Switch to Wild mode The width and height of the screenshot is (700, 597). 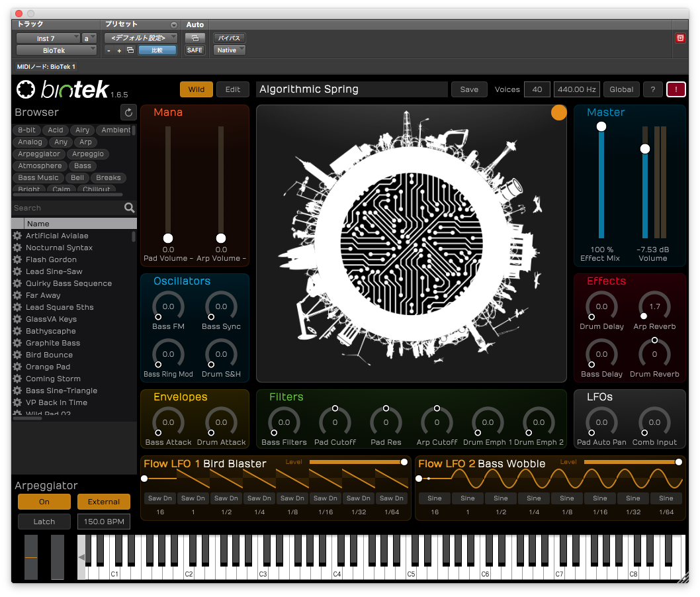[x=197, y=89]
